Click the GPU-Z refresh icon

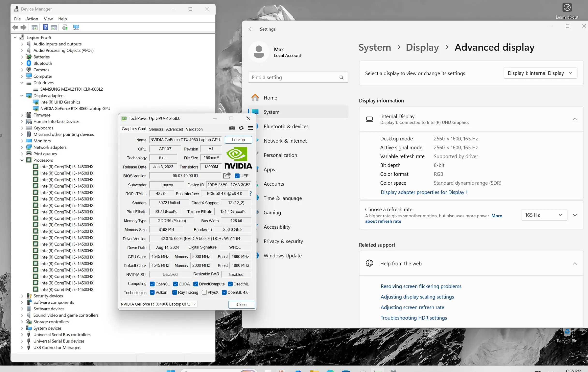coord(241,128)
